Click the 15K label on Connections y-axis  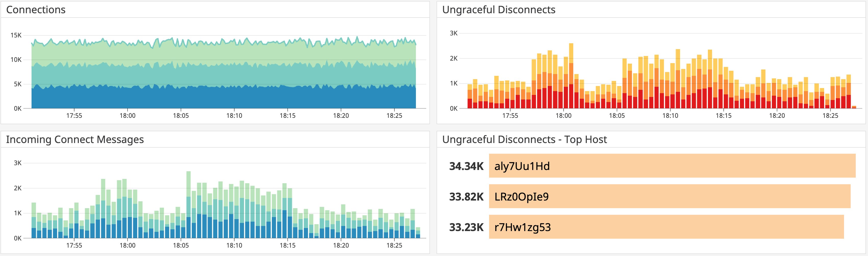16,35
